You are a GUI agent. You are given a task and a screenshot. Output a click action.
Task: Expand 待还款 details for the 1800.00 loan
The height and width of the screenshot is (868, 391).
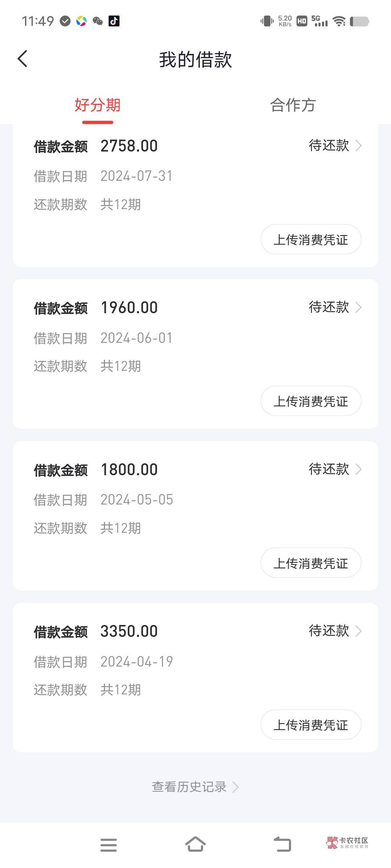(335, 469)
